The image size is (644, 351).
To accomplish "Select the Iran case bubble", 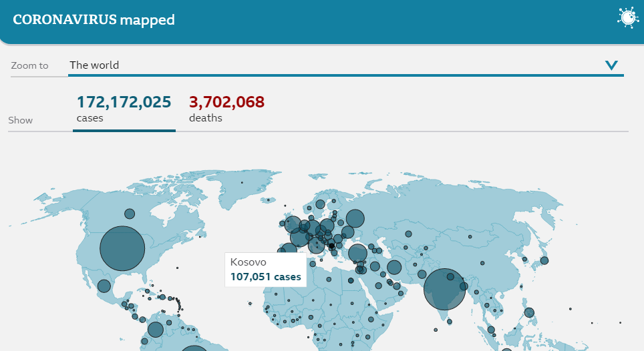I will pos(394,268).
